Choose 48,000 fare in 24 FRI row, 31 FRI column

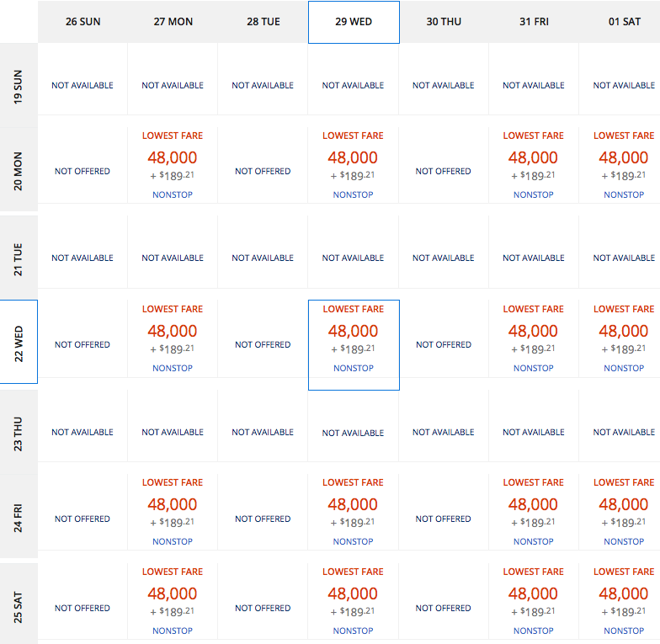point(534,504)
